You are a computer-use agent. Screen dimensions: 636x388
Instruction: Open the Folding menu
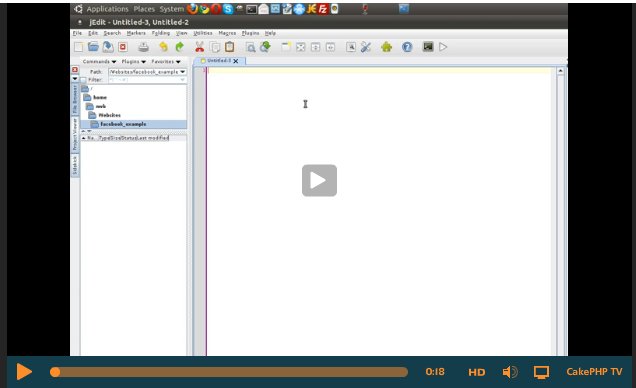tap(161, 33)
